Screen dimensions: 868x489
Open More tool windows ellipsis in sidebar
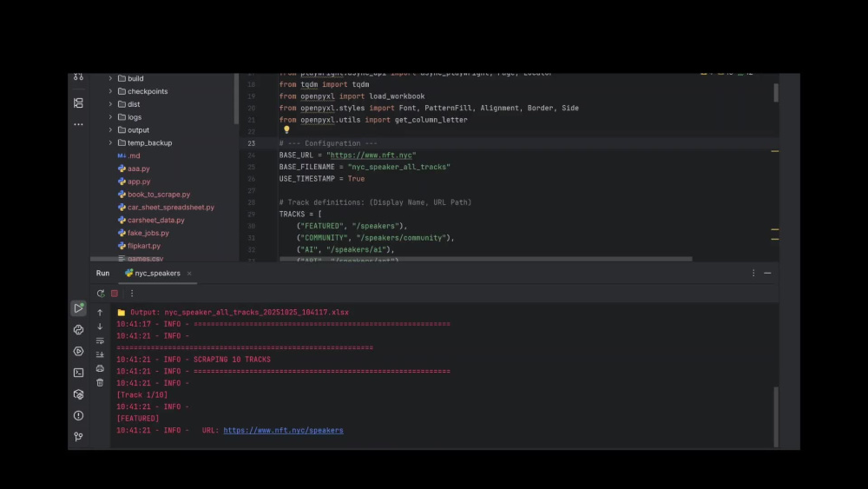(79, 124)
